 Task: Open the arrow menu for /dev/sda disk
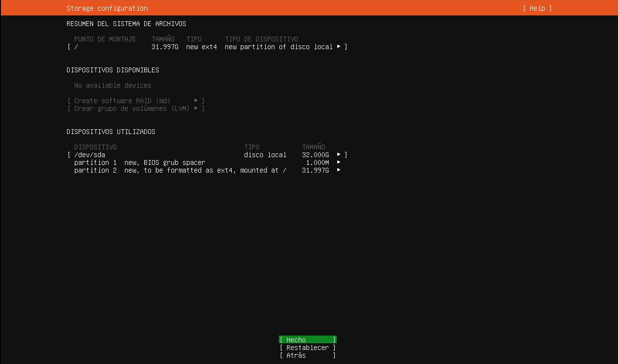pos(339,155)
